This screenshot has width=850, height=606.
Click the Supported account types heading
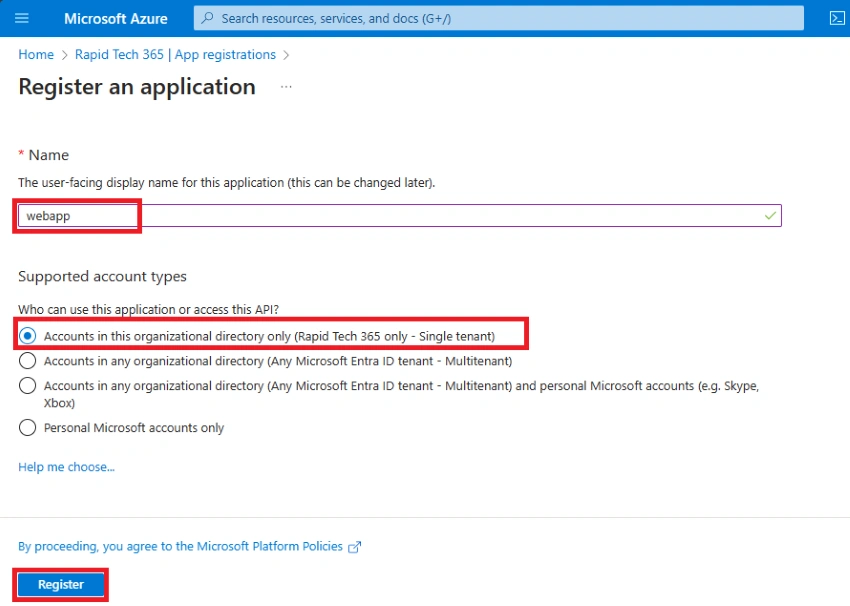[102, 276]
